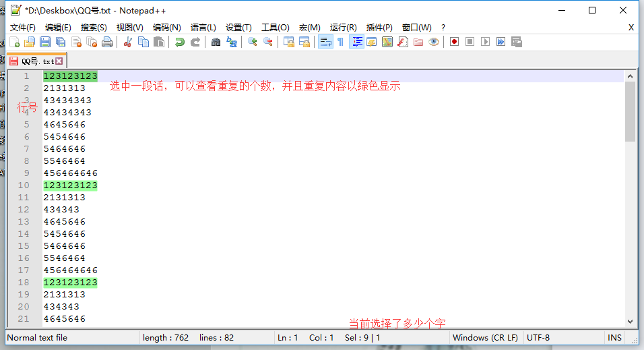Print the document with the printer icon
644x350 pixels.
(x=107, y=42)
